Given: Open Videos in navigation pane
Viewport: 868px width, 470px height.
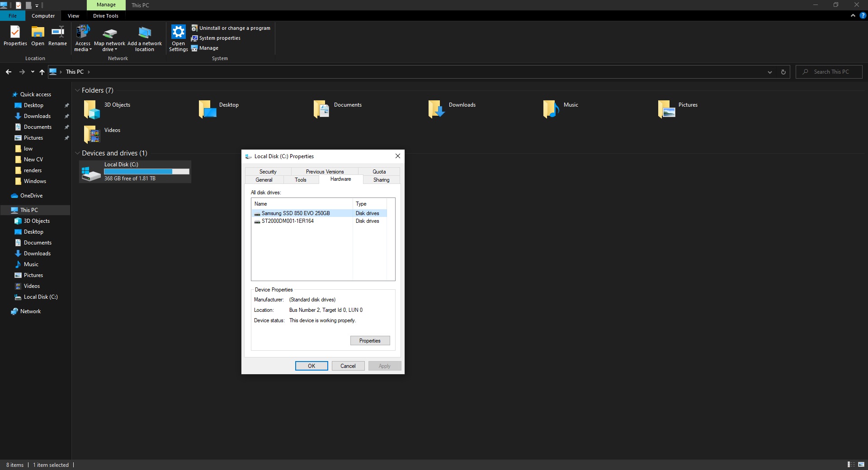Looking at the screenshot, I should 32,286.
